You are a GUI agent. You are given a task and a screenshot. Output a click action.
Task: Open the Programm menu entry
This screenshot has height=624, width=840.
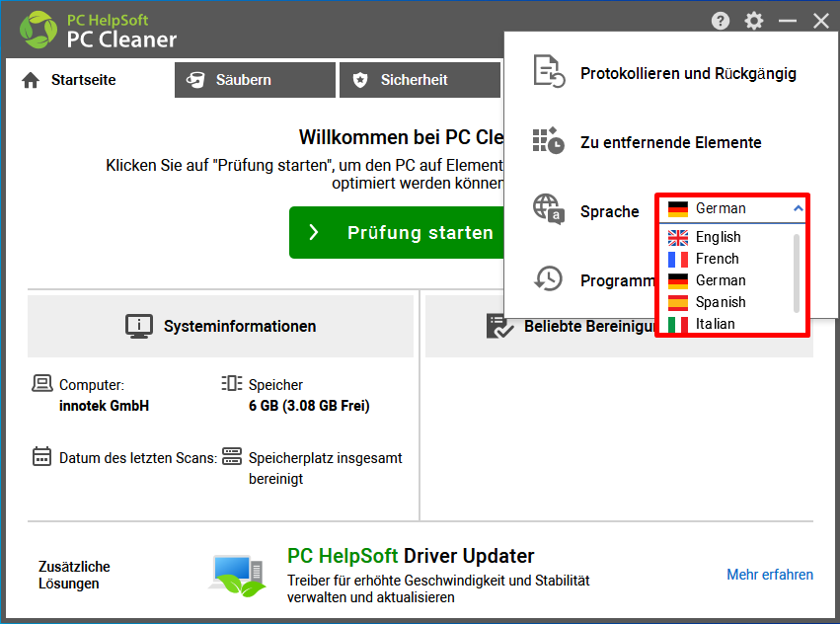pos(593,279)
